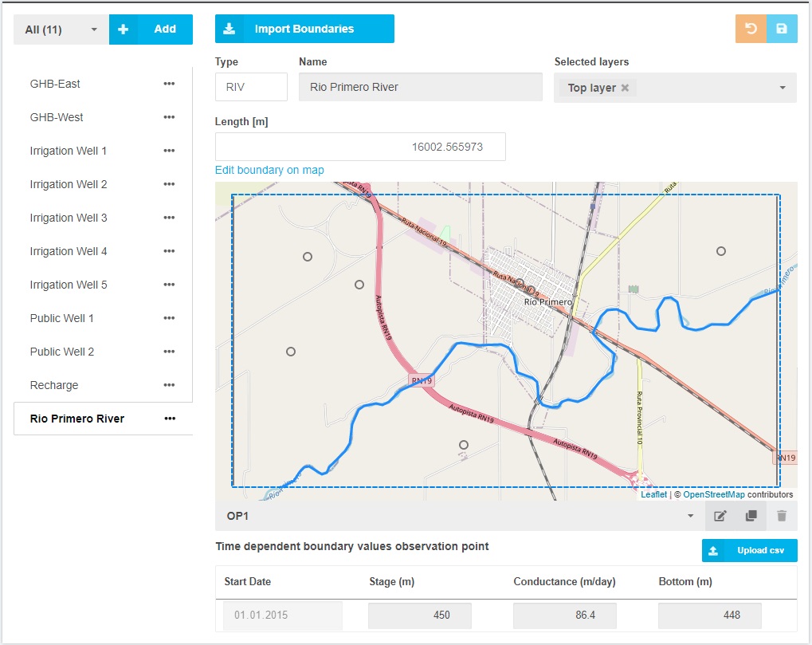Remove Top layer from selected layers
812x645 pixels.
tap(625, 88)
